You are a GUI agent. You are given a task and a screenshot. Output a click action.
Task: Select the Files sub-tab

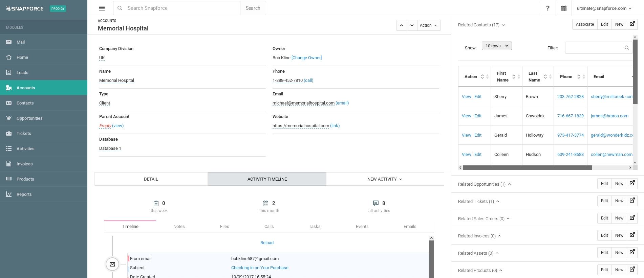[x=224, y=227]
